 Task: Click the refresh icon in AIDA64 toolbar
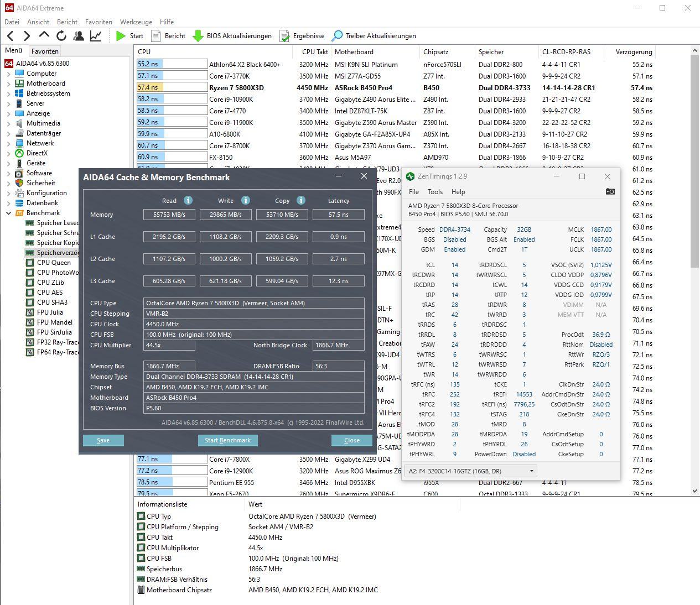coord(61,36)
